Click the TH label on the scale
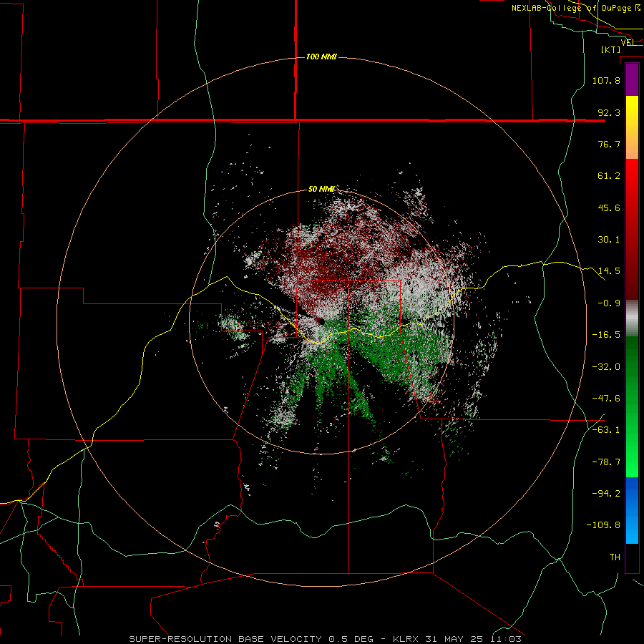This screenshot has width=644, height=644. tap(615, 557)
